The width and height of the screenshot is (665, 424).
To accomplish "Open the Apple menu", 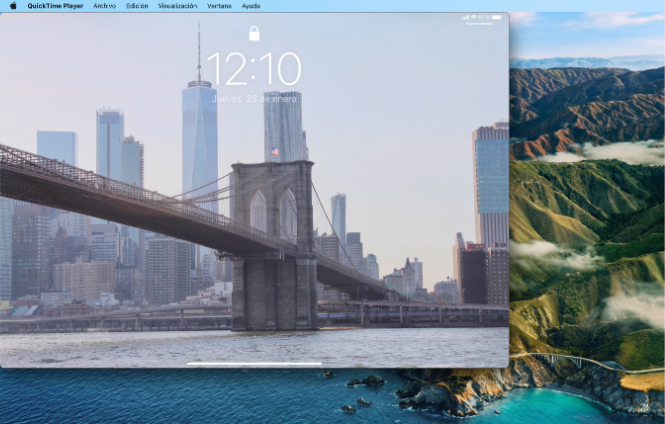I will pyautogui.click(x=13, y=6).
